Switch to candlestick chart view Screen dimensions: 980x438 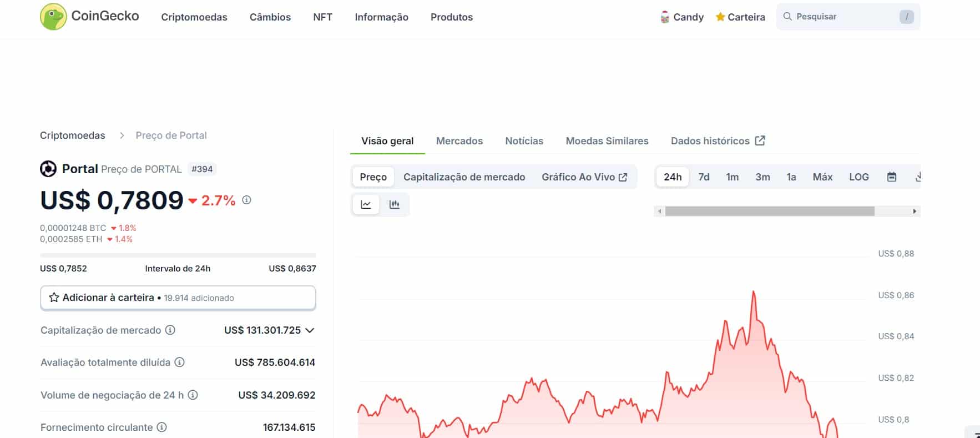click(x=395, y=204)
